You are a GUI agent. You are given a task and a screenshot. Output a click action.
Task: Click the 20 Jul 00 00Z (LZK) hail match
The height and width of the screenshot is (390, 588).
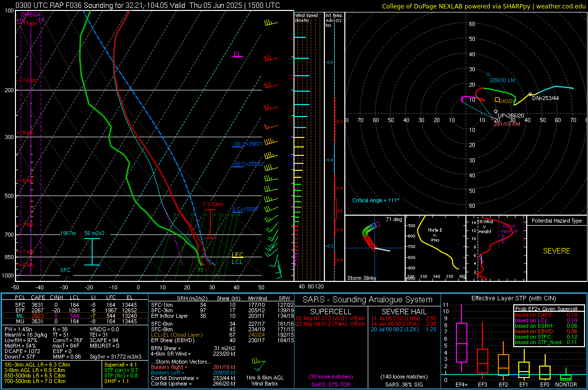coord(404,329)
